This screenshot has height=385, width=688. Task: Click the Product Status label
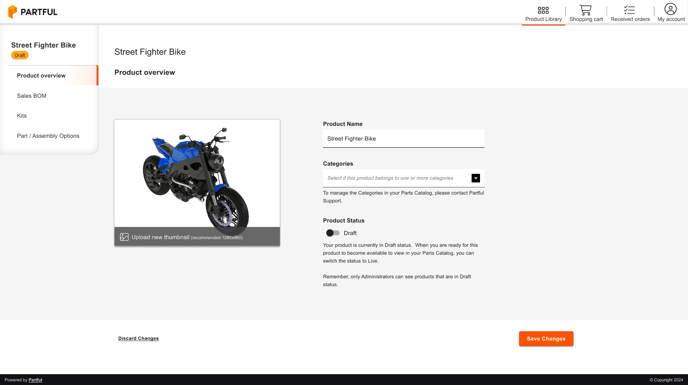pos(344,220)
